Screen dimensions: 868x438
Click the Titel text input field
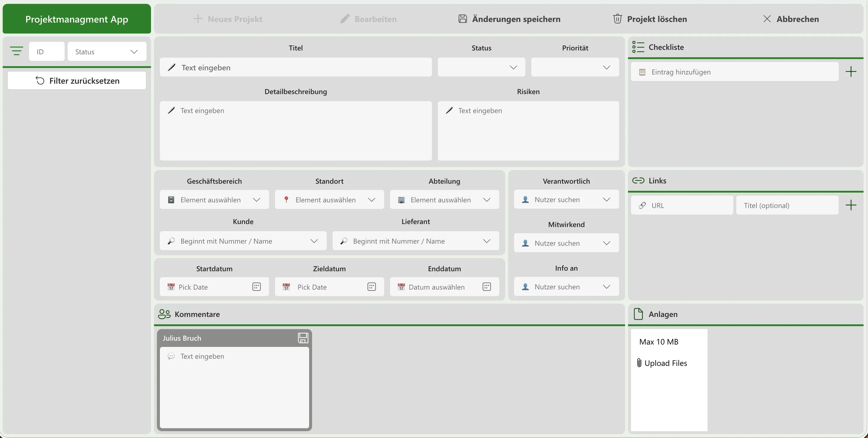tap(295, 67)
